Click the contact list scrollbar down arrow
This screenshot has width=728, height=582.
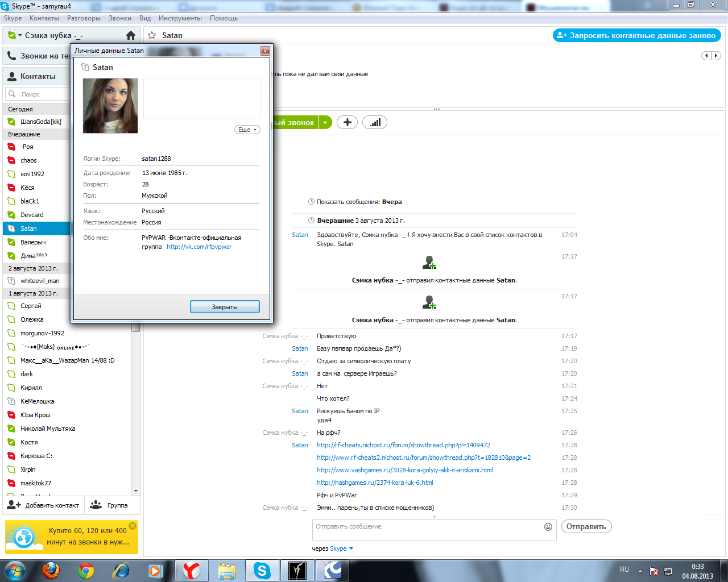tap(136, 490)
